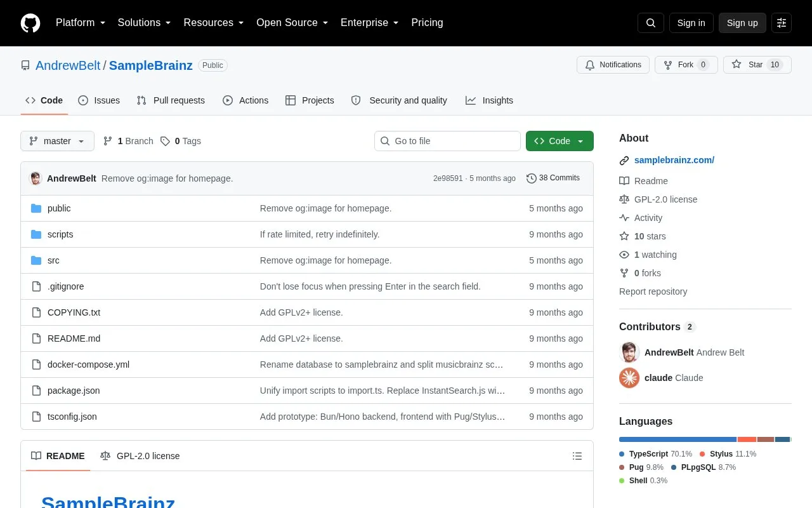Open the scripts folder
The width and height of the screenshot is (812, 508).
click(60, 234)
